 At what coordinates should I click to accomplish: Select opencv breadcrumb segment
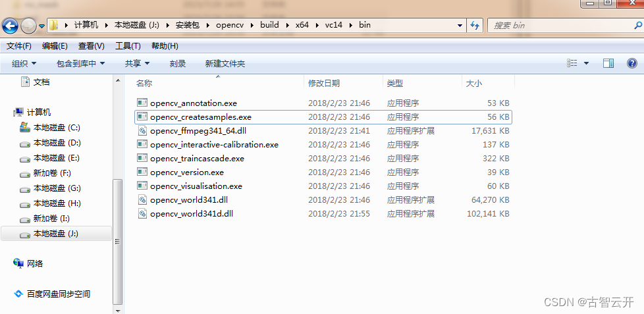[230, 25]
